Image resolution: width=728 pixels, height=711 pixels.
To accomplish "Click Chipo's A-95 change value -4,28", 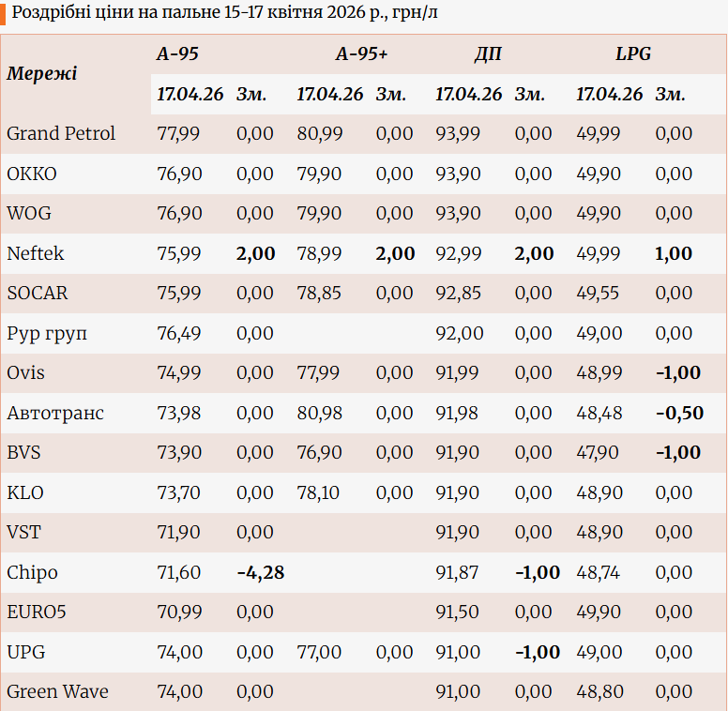I will point(260,573).
